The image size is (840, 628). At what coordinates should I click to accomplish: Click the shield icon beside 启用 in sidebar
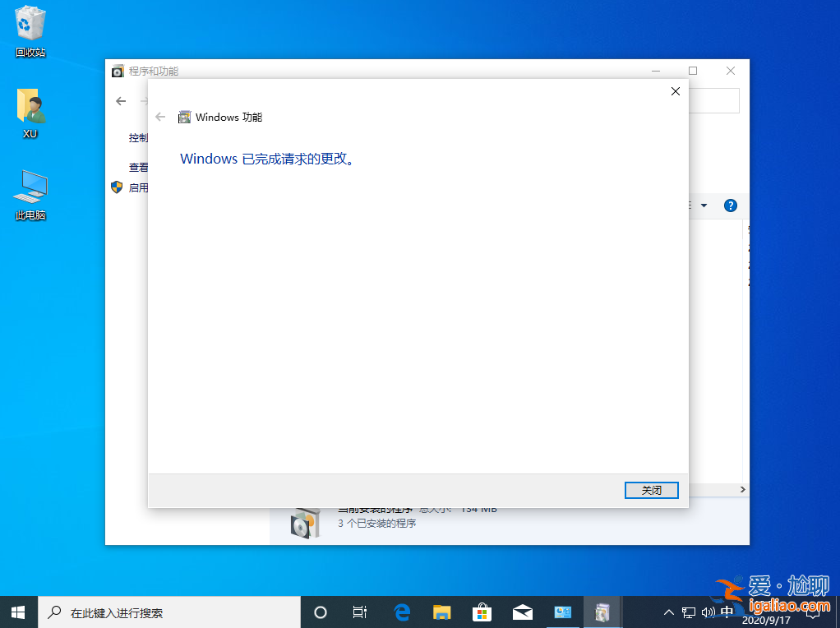pos(116,187)
